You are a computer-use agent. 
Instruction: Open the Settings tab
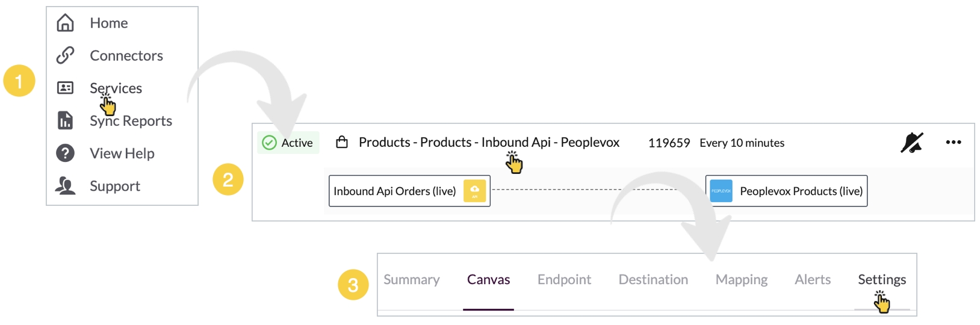[x=881, y=280]
